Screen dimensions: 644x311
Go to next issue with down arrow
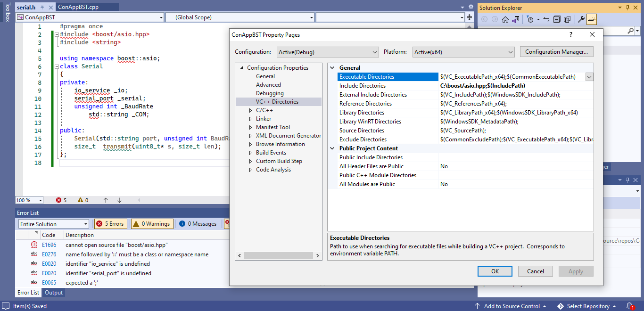click(119, 200)
